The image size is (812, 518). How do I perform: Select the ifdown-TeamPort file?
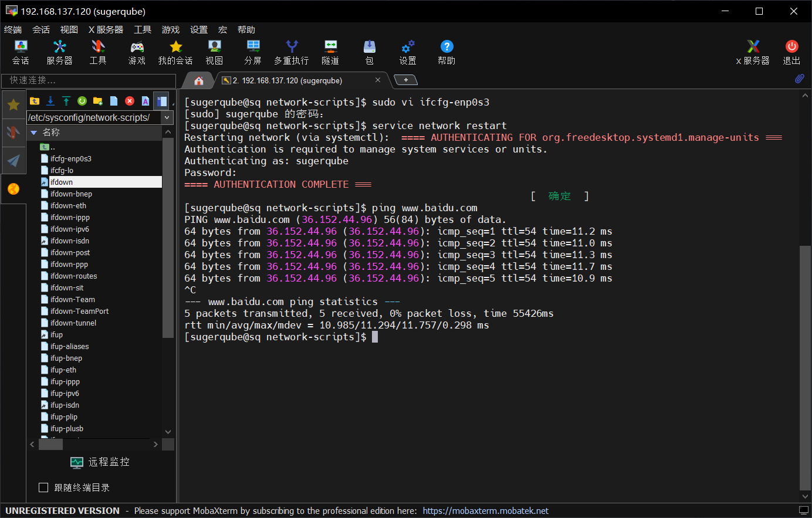[79, 311]
